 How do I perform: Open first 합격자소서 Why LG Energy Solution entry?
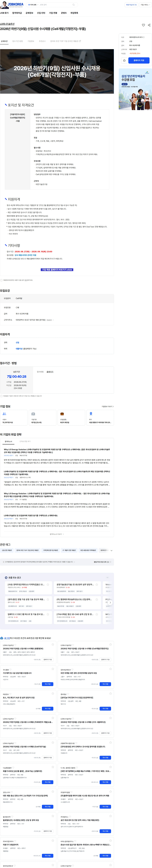click(x=57, y=457)
